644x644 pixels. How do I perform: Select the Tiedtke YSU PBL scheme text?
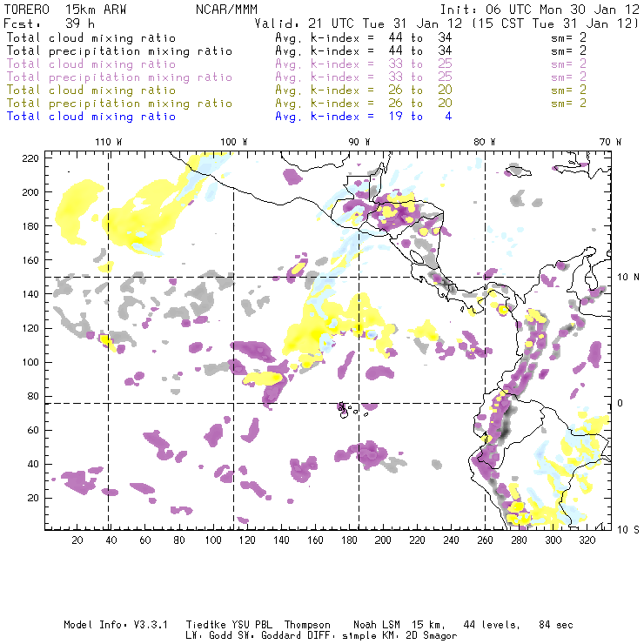[229, 625]
